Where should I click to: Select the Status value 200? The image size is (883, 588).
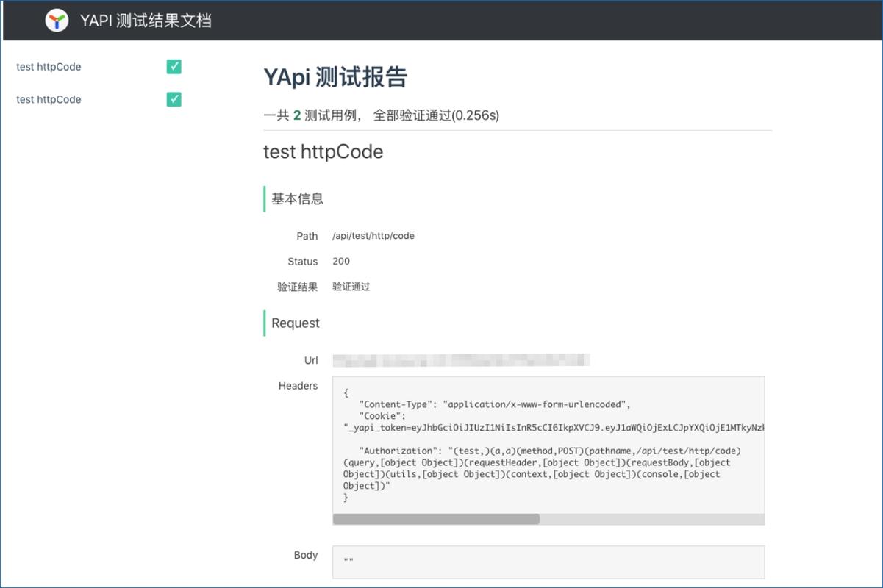click(x=341, y=261)
